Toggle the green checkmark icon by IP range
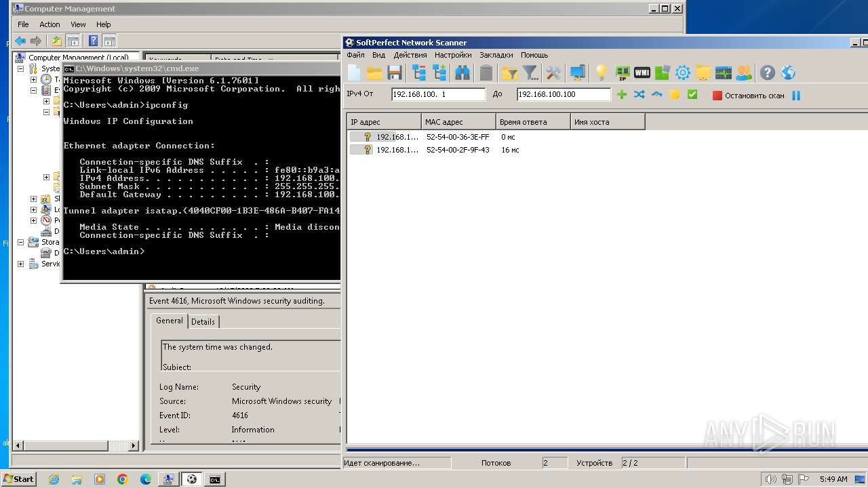Viewport: 868px width, 488px height. tap(692, 94)
